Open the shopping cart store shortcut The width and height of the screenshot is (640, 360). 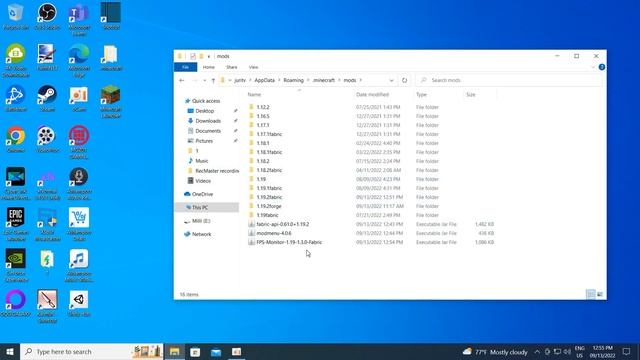click(79, 224)
